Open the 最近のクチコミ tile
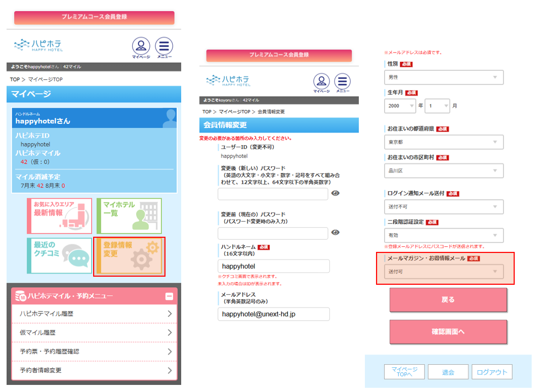 click(x=59, y=256)
